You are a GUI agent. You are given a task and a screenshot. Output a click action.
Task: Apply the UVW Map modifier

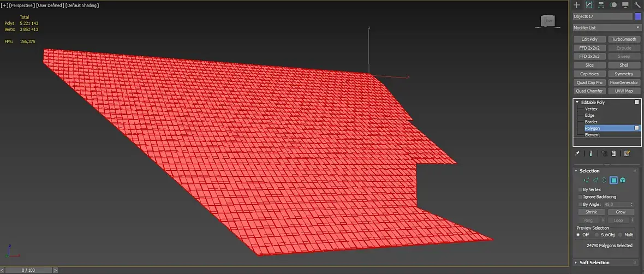point(624,91)
